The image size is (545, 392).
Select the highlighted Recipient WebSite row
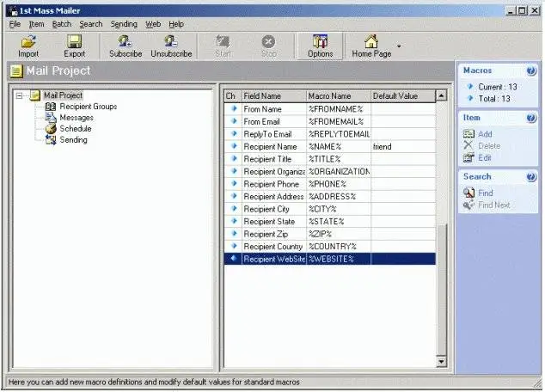(x=329, y=260)
